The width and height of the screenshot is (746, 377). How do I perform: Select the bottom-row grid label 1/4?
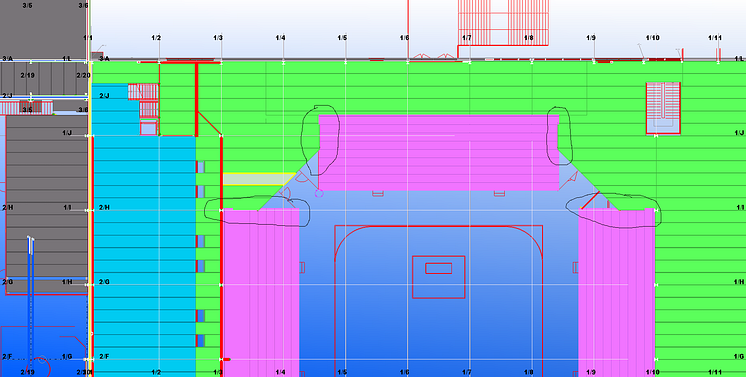[280, 372]
